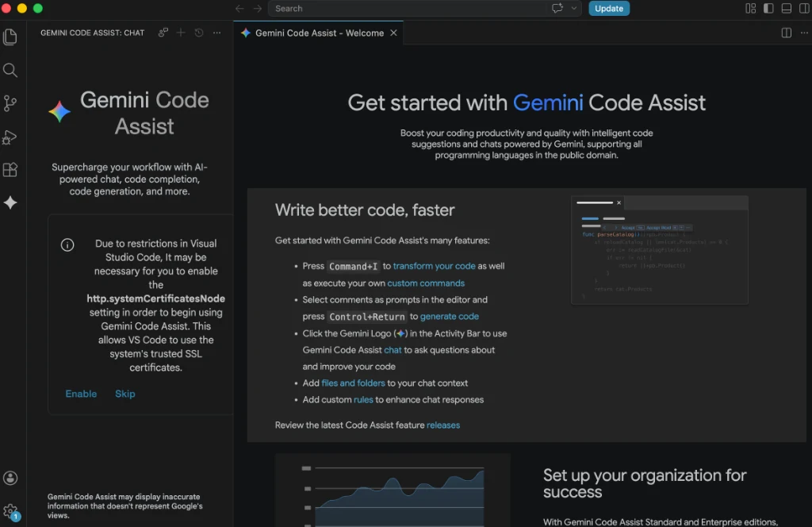Go back with the navigation arrow

pyautogui.click(x=239, y=8)
